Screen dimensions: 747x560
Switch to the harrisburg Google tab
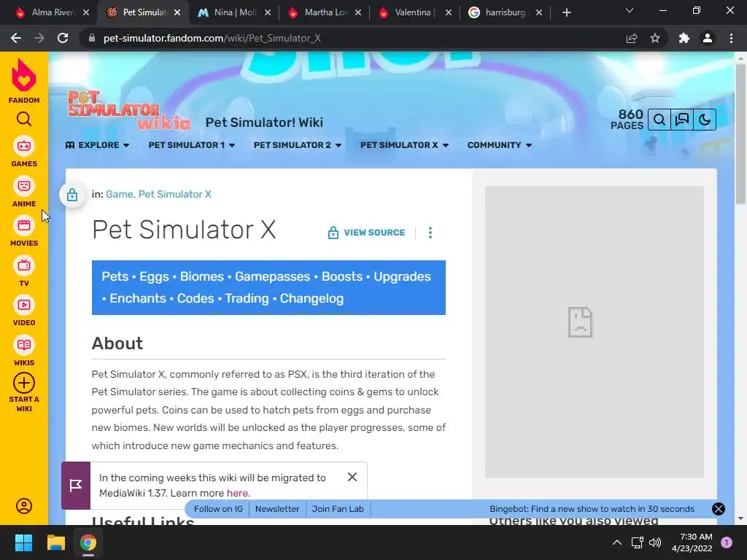tap(505, 12)
